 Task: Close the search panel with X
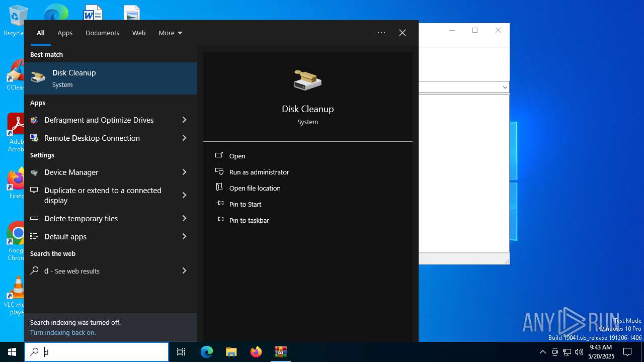click(x=403, y=33)
